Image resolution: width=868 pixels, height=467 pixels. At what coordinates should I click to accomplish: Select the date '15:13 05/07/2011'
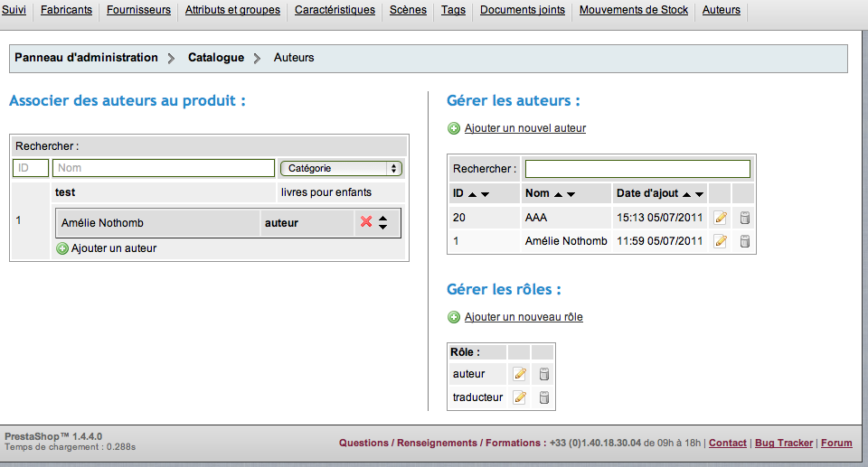(660, 218)
